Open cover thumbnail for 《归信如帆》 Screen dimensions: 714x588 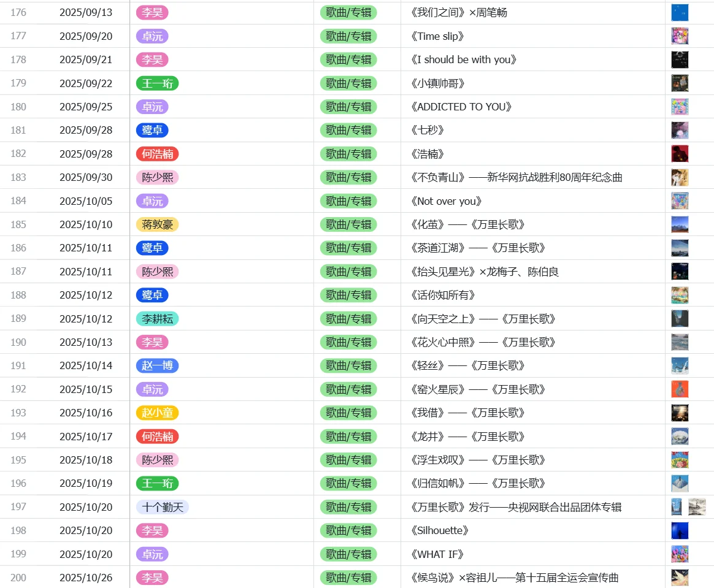tap(680, 483)
